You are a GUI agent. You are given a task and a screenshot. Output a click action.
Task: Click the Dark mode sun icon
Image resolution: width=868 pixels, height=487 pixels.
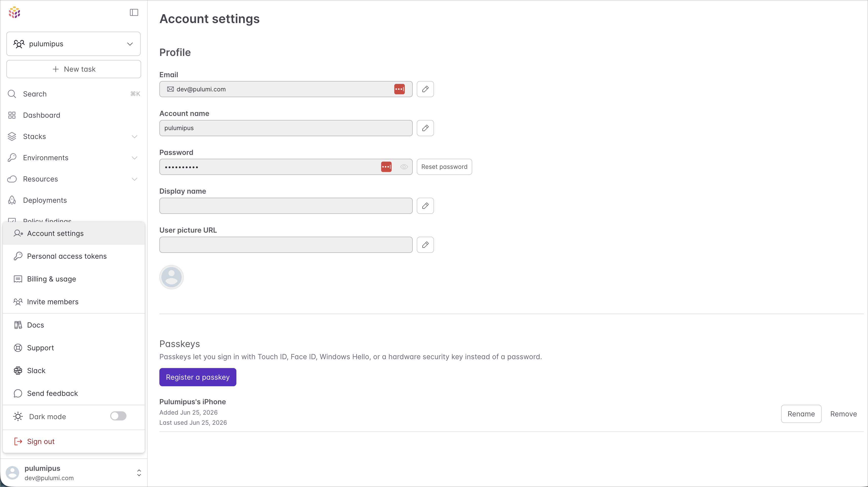(x=18, y=417)
